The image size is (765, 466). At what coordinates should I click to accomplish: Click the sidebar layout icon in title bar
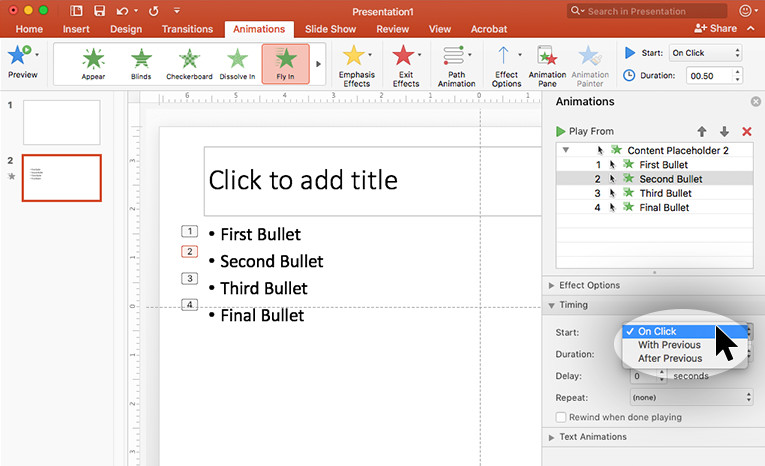[x=76, y=11]
